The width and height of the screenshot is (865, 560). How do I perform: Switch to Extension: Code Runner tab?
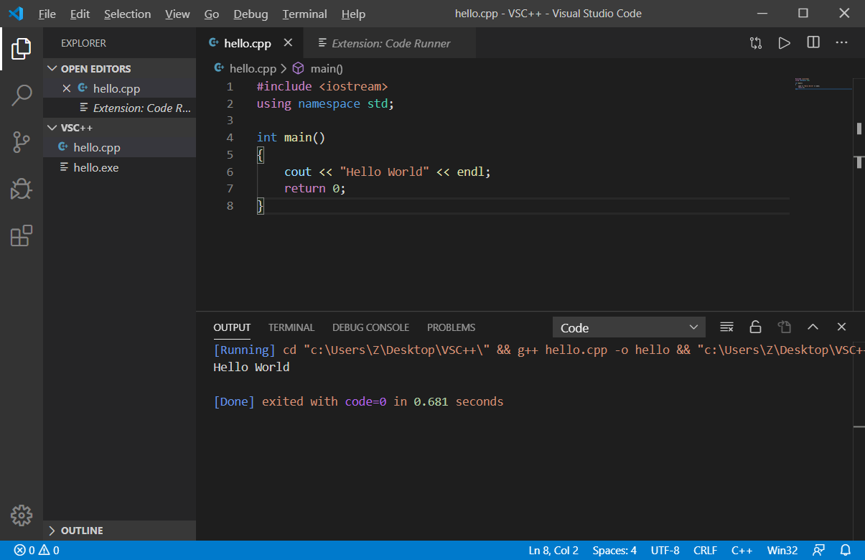(388, 43)
